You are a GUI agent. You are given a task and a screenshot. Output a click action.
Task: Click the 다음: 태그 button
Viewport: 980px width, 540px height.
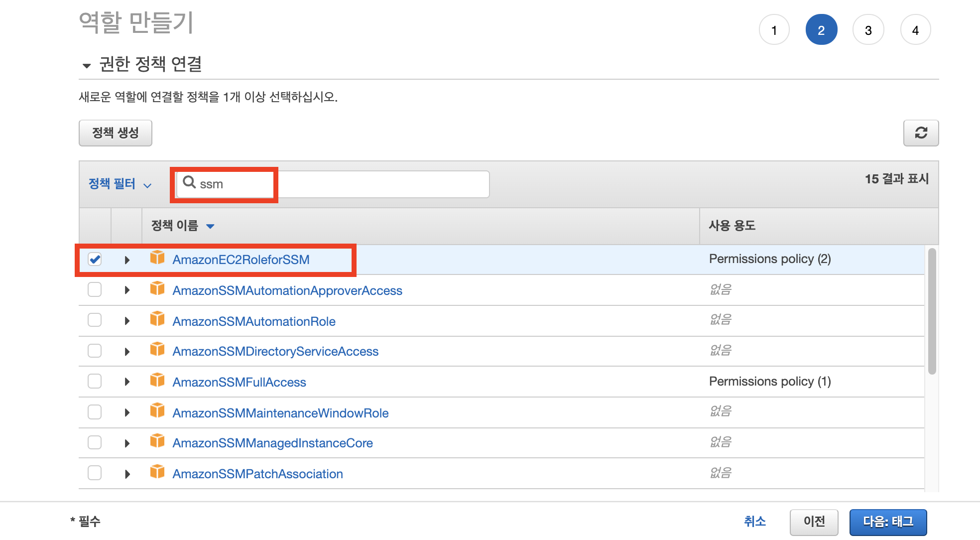(888, 522)
